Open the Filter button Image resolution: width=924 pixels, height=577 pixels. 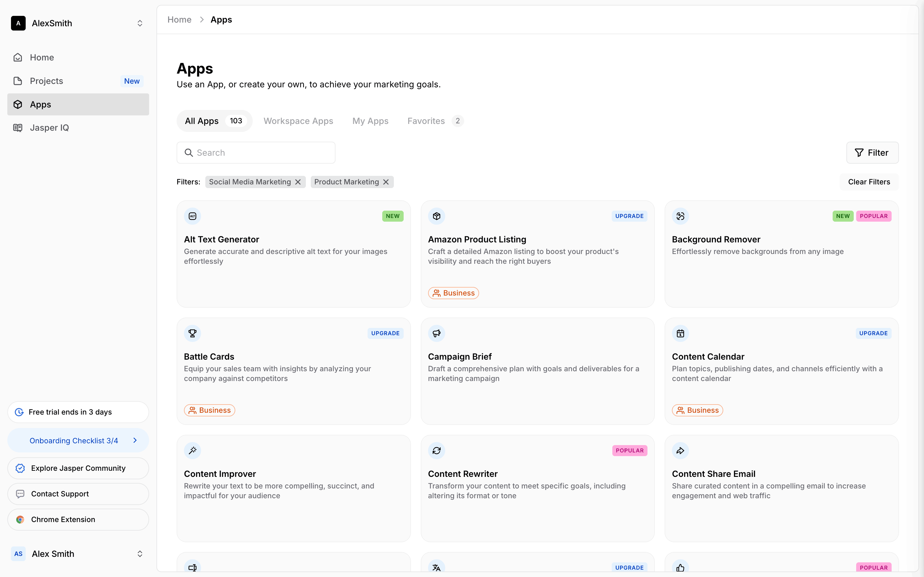(872, 153)
